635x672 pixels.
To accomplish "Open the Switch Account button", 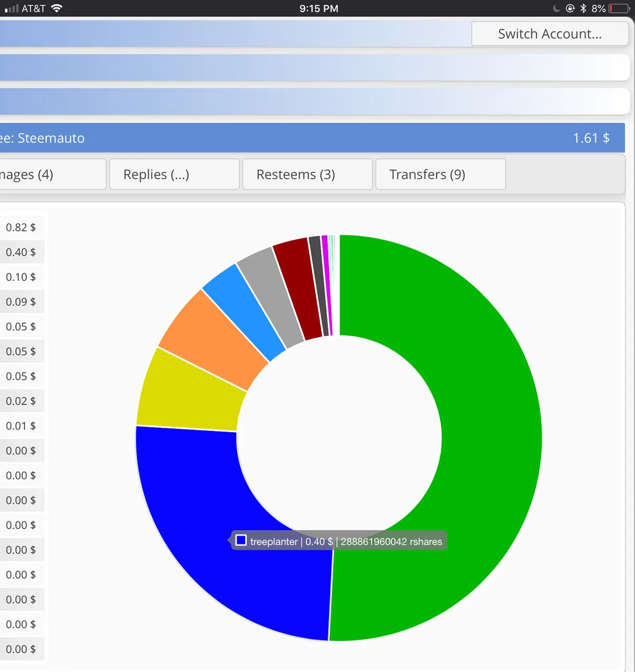I will click(x=550, y=34).
